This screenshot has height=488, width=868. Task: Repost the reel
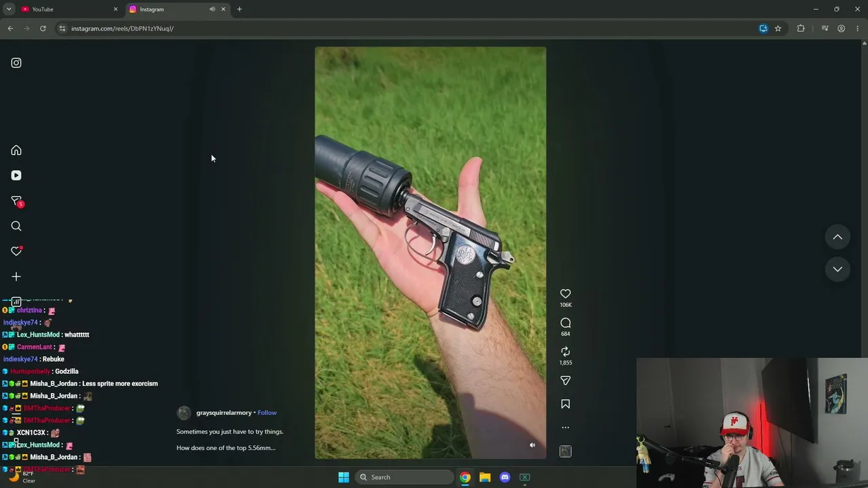[566, 352]
